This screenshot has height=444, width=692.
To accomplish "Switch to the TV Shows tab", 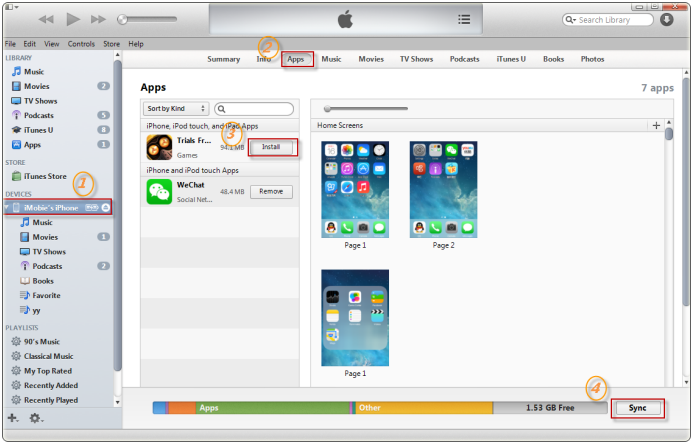I will click(x=416, y=59).
